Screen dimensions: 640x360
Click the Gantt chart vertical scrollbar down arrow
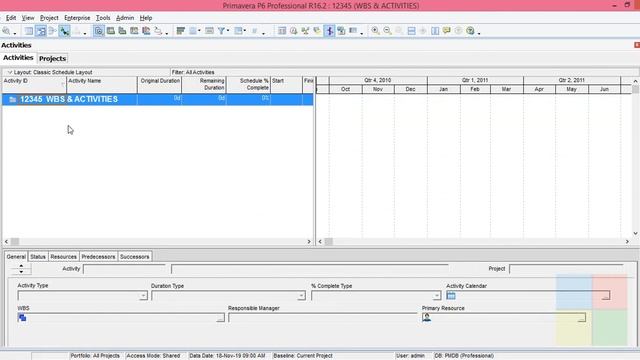(x=636, y=233)
